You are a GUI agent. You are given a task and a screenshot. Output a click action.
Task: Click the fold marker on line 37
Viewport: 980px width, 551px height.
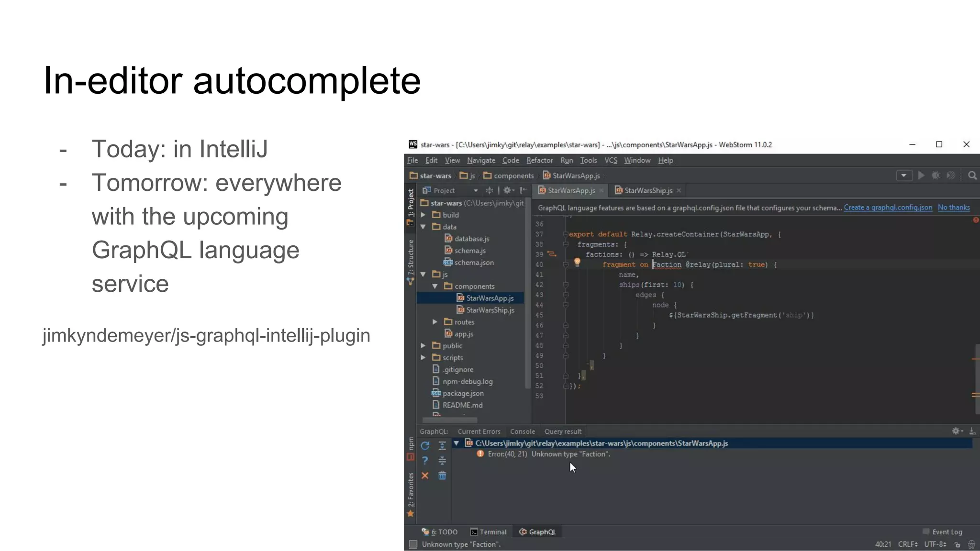tap(566, 234)
